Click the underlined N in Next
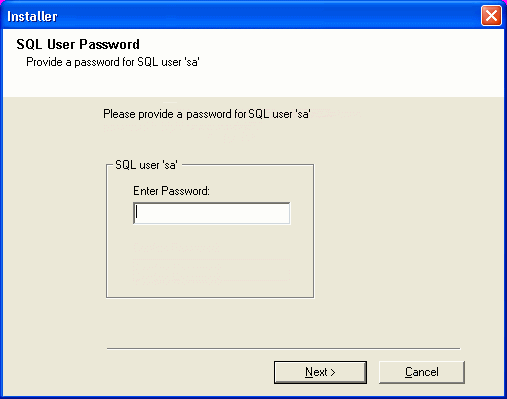This screenshot has height=399, width=507. (309, 372)
